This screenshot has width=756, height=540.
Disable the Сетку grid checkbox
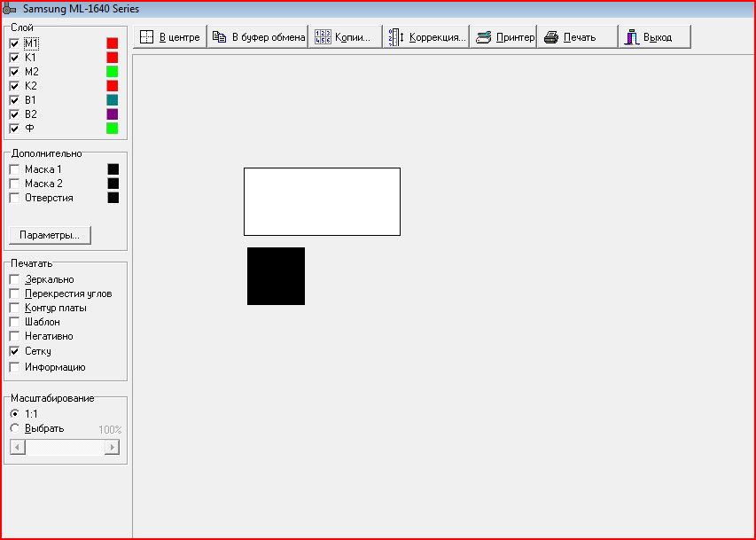click(14, 351)
